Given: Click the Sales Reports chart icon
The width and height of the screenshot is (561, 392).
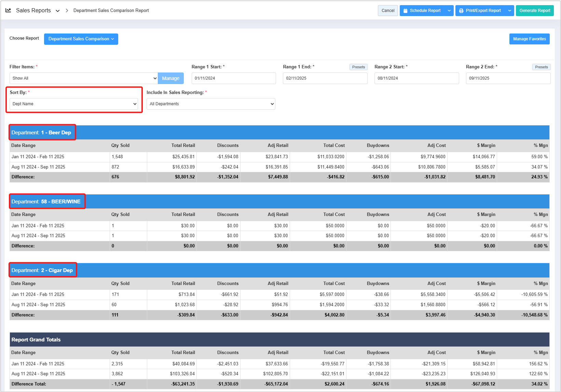Looking at the screenshot, I should point(8,11).
